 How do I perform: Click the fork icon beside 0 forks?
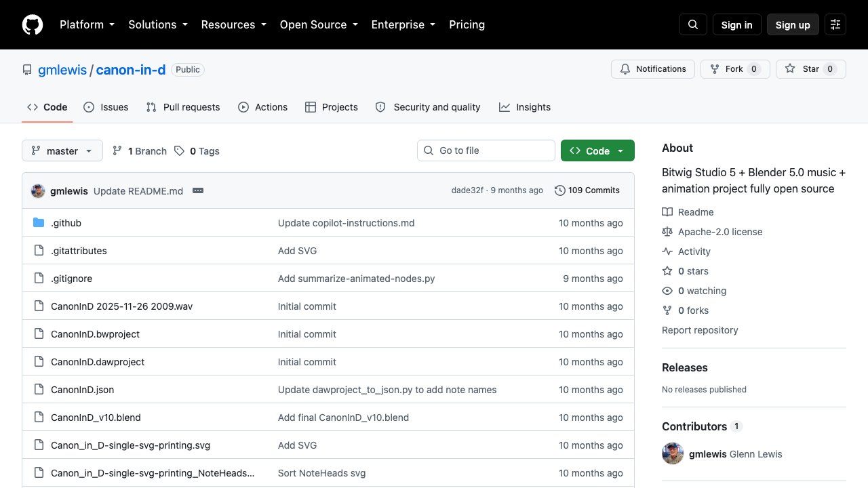667,310
